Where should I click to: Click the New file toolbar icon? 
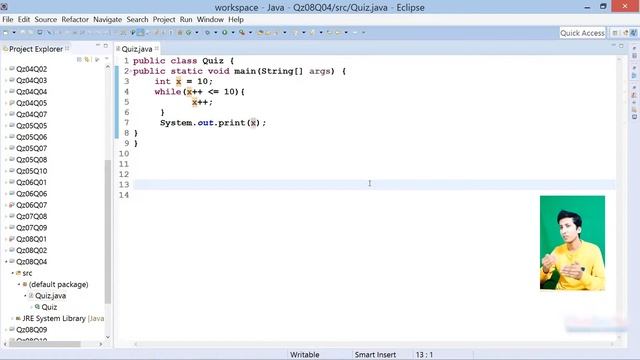pos(6,33)
